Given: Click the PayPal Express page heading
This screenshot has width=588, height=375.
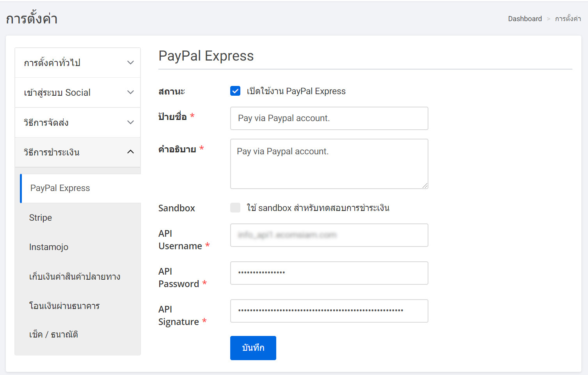Looking at the screenshot, I should pyautogui.click(x=206, y=56).
